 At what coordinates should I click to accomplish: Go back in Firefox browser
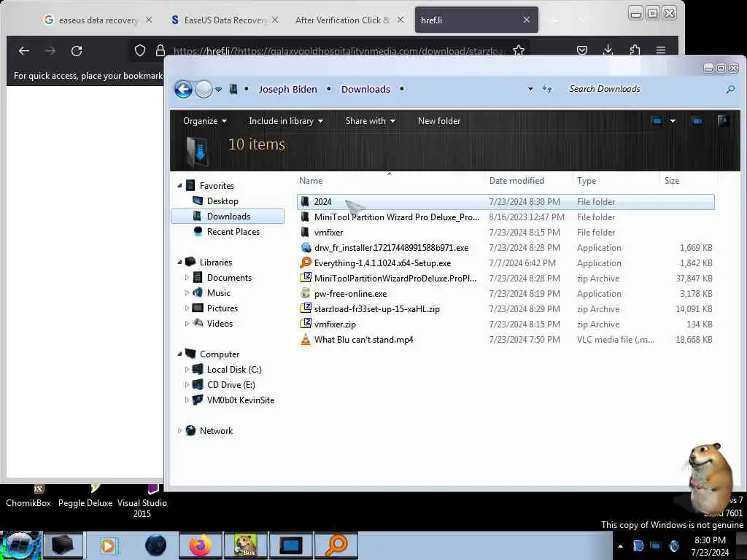point(24,50)
